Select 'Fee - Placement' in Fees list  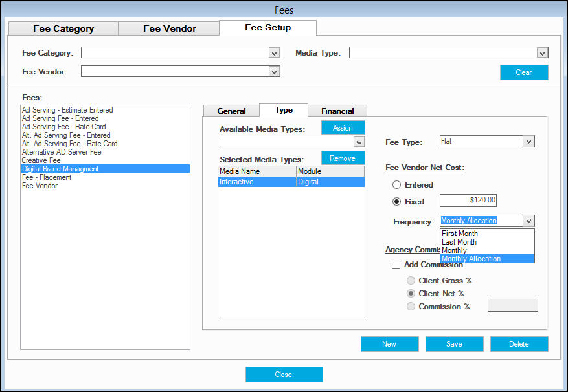coord(105,177)
